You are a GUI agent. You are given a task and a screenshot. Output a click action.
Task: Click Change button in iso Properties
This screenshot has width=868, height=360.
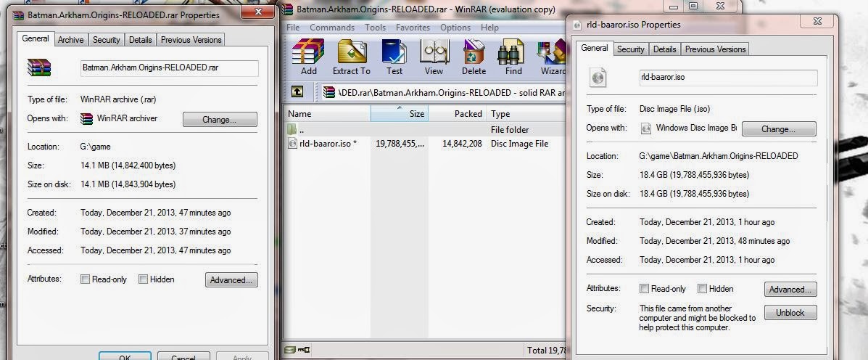(779, 129)
